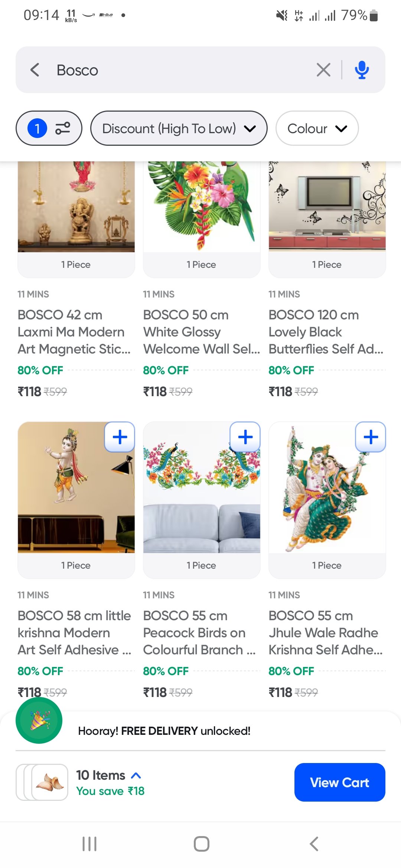The height and width of the screenshot is (868, 401).
Task: Open BOSCO 55 cm Peacock Birds title link
Action: click(x=199, y=633)
